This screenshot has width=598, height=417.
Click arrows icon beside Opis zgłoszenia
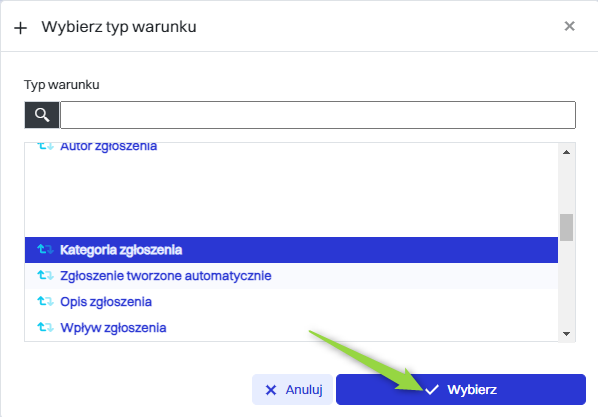tap(45, 301)
